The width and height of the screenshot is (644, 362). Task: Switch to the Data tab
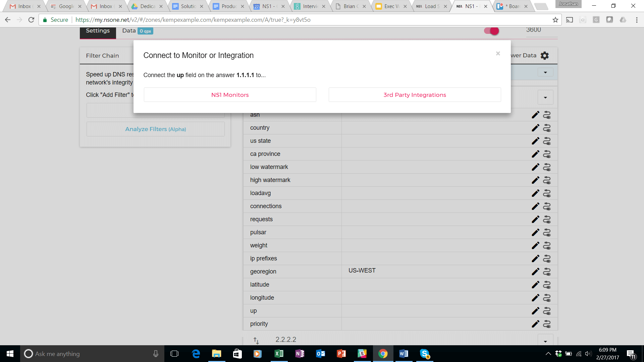point(129,31)
